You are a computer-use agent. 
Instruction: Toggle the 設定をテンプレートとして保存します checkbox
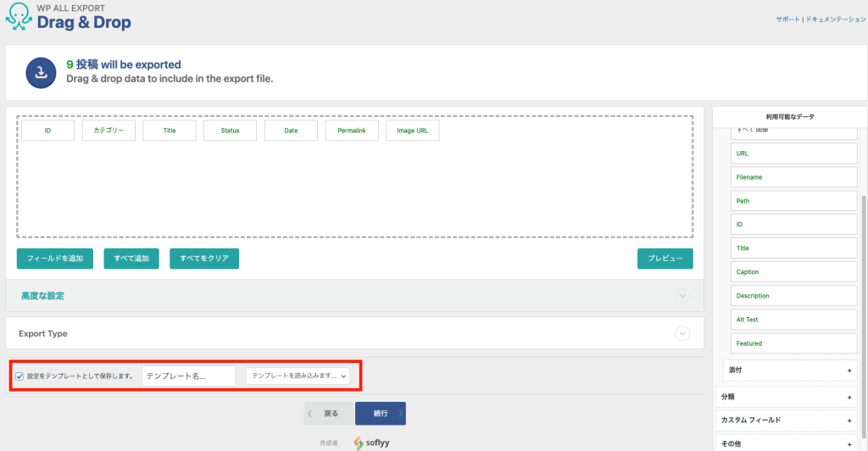tap(20, 376)
